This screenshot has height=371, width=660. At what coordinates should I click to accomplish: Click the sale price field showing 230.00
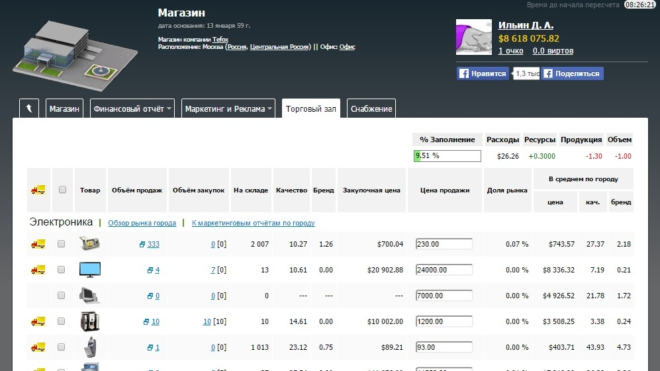click(444, 244)
